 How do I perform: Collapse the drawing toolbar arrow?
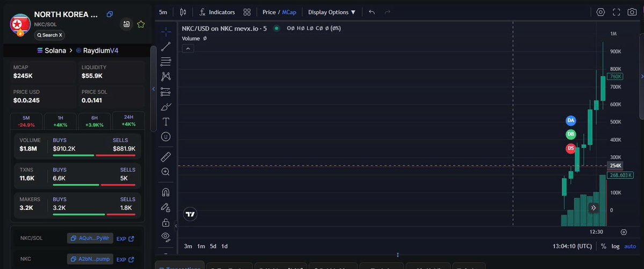click(x=176, y=226)
